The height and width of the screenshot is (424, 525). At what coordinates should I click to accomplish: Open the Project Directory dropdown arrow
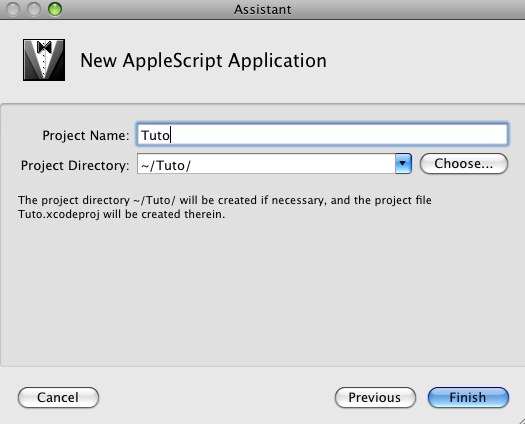(x=403, y=163)
